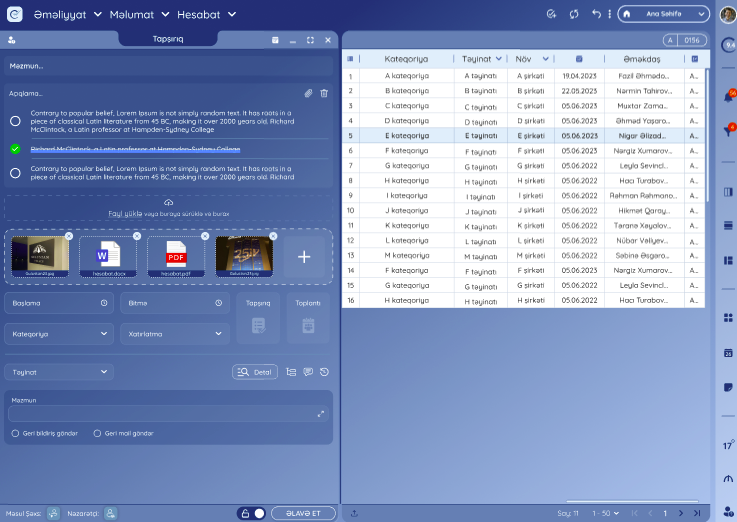Viewport: 737px width, 522px height.
Task: Open the comment bubble icon beside Detal
Action: tap(308, 372)
